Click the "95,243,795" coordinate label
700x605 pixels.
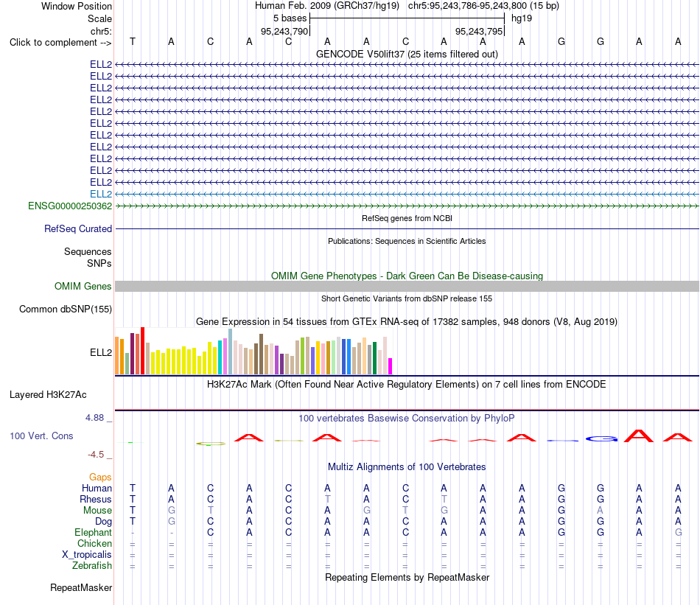[x=479, y=31]
